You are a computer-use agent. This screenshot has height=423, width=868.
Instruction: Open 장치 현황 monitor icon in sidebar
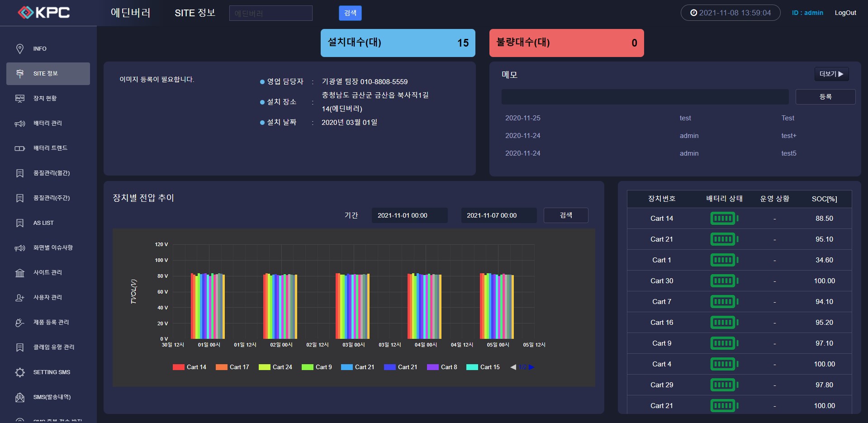pyautogui.click(x=20, y=99)
